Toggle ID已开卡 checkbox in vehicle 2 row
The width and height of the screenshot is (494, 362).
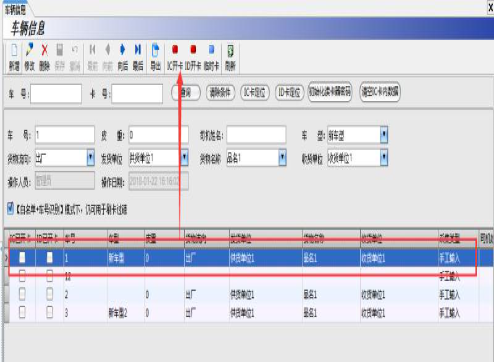pos(49,294)
